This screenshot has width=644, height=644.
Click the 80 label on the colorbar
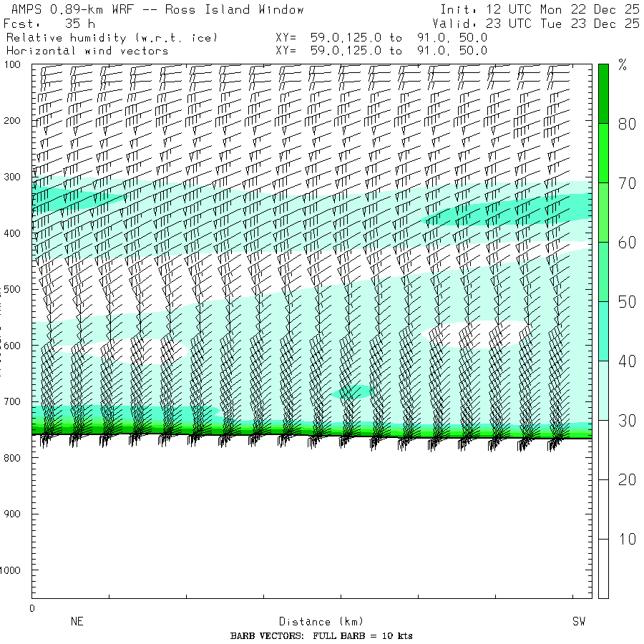pyautogui.click(x=627, y=125)
